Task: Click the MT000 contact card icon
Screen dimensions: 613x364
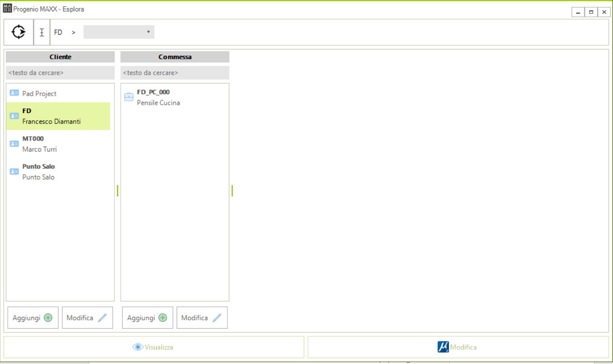Action: tap(15, 143)
